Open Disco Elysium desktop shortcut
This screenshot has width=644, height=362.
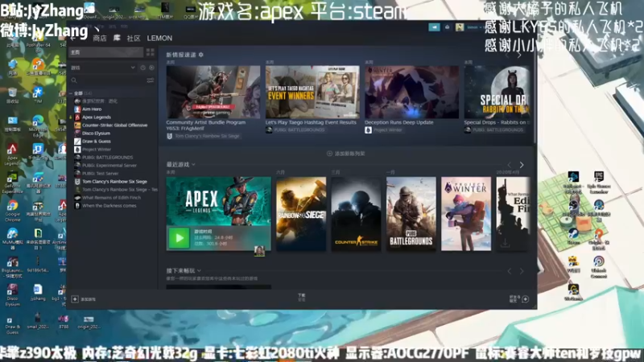12,295
